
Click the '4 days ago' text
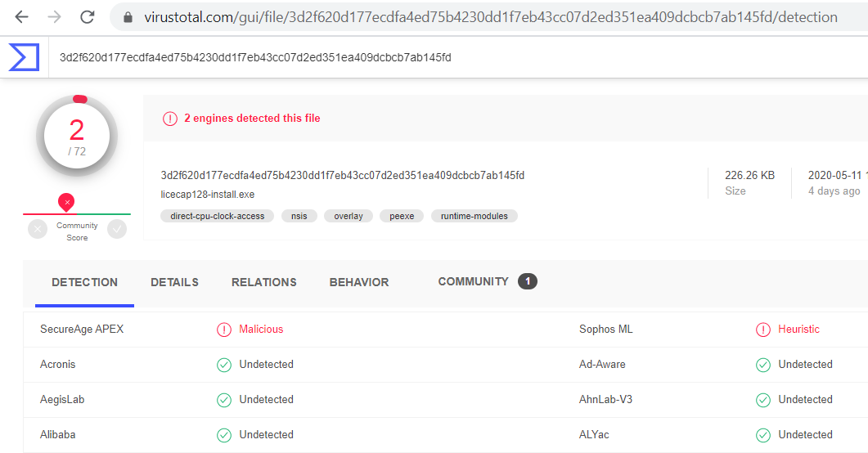834,191
